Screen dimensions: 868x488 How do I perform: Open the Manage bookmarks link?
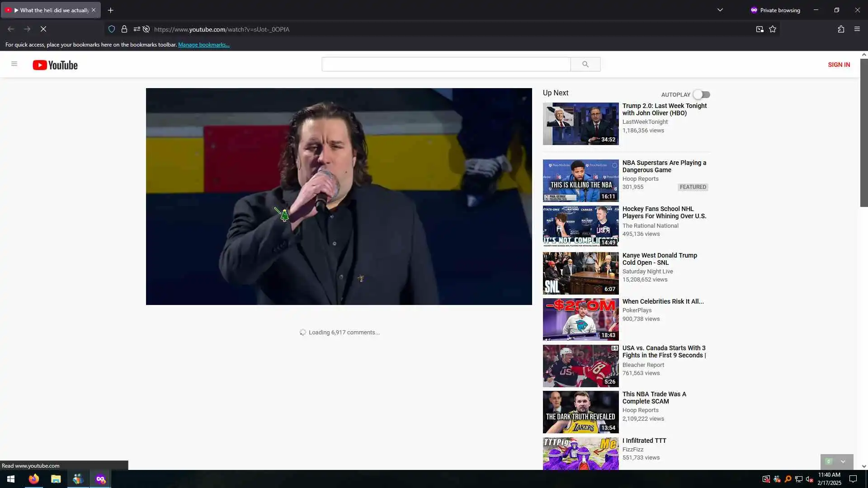203,45
